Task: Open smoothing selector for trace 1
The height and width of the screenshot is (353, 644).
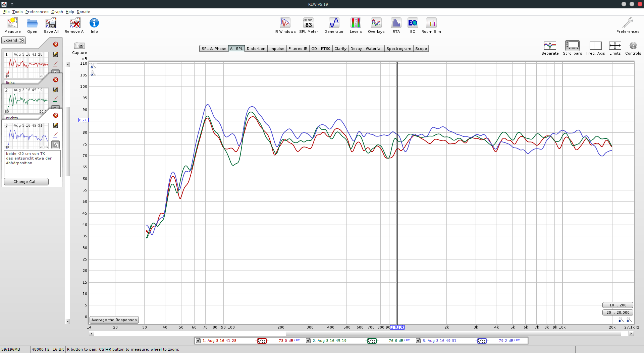Action: tap(262, 341)
